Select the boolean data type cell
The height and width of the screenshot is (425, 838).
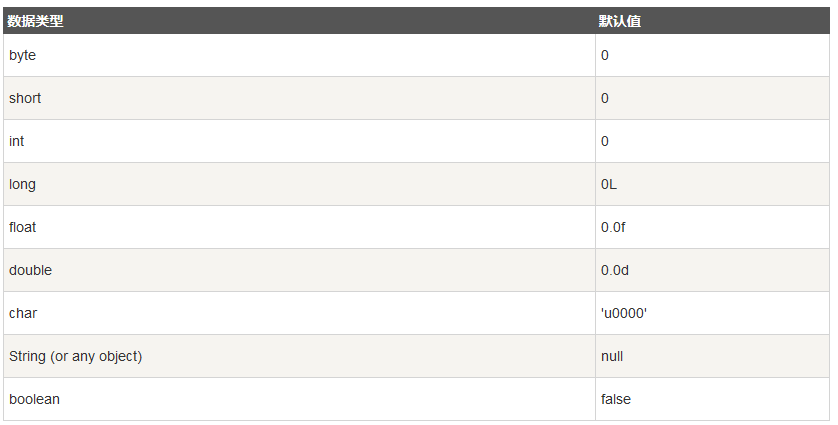(x=35, y=400)
